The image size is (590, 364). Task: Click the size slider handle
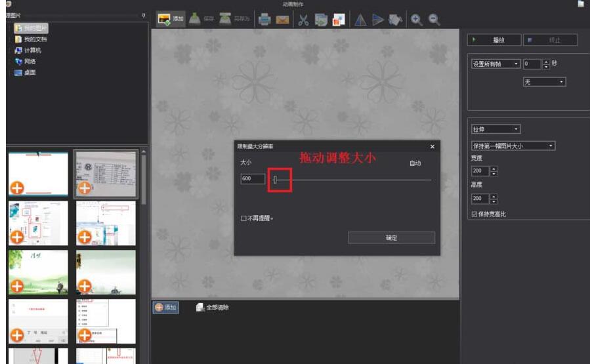pos(275,180)
